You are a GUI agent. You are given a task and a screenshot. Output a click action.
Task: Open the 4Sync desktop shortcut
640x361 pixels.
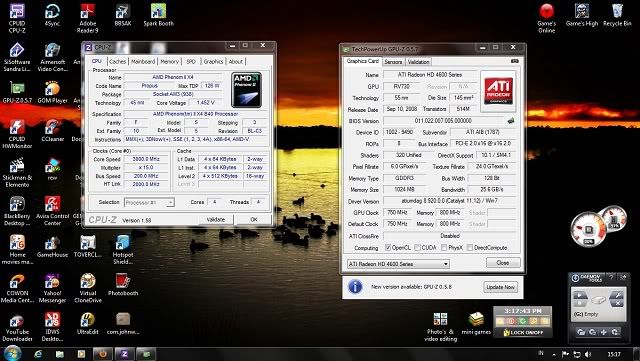click(x=52, y=16)
